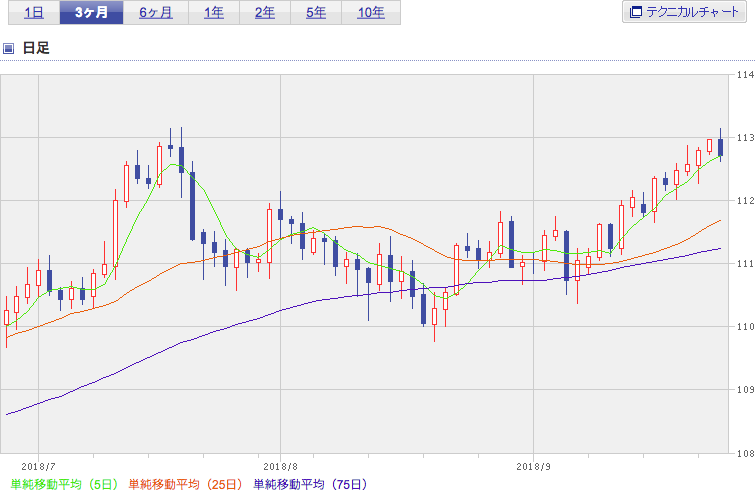
Task: Click the 単純移動平均（25日）orange legend label
Action: (185, 484)
